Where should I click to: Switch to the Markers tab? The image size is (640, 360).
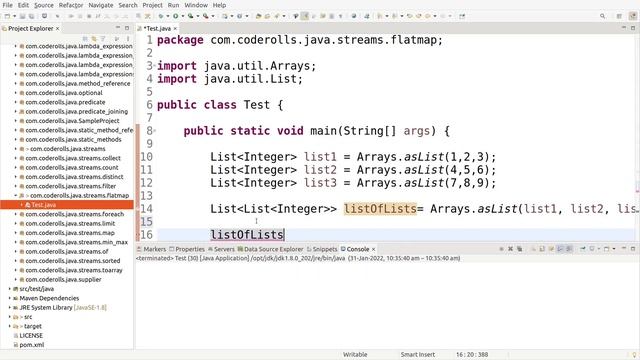151,249
